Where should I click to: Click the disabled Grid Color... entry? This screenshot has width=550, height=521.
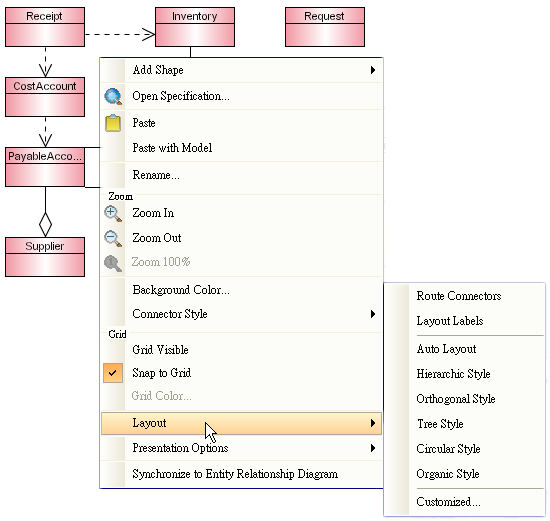(241, 396)
